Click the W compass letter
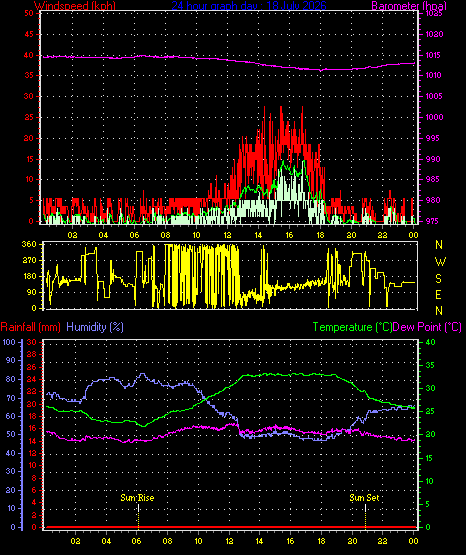The image size is (466, 555). pyautogui.click(x=440, y=262)
